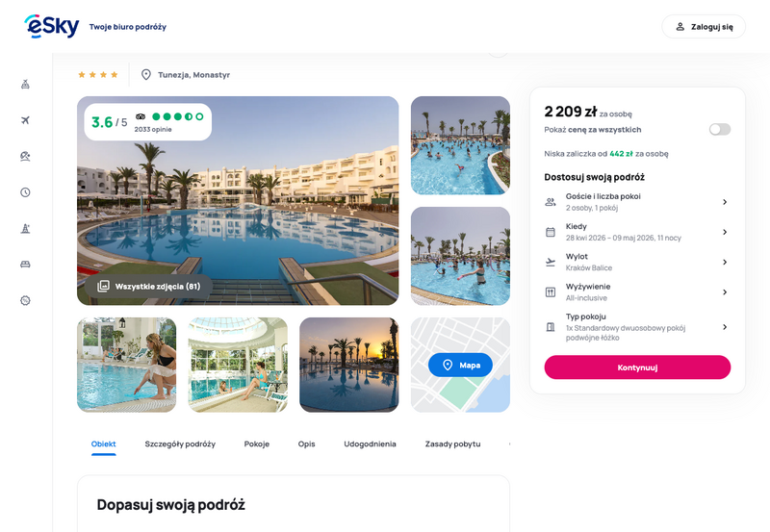
Task: Click the last-minute clock icon in sidebar
Action: [x=26, y=192]
